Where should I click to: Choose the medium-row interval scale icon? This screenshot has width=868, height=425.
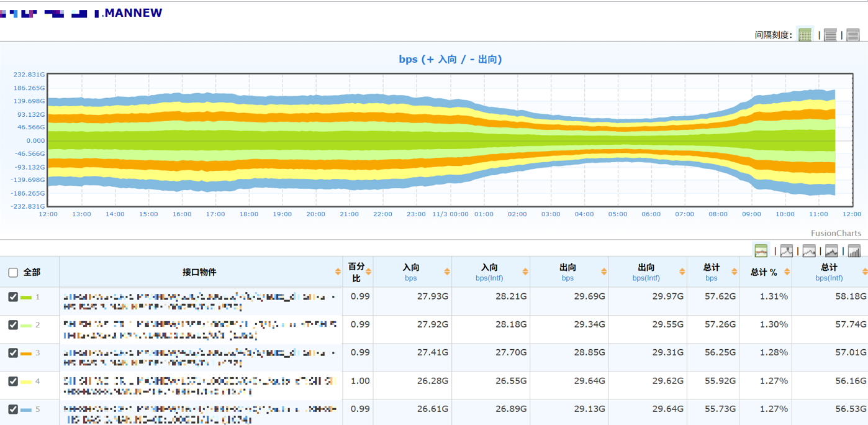pyautogui.click(x=830, y=35)
